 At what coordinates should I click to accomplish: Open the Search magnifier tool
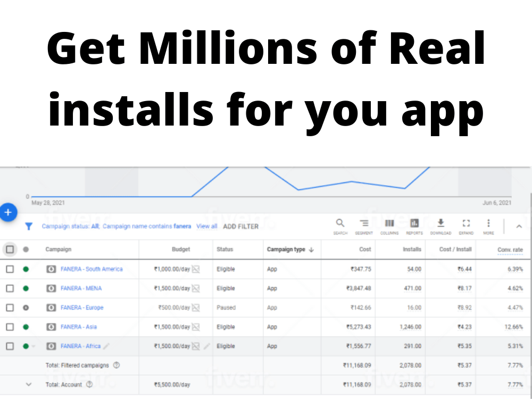pos(340,227)
